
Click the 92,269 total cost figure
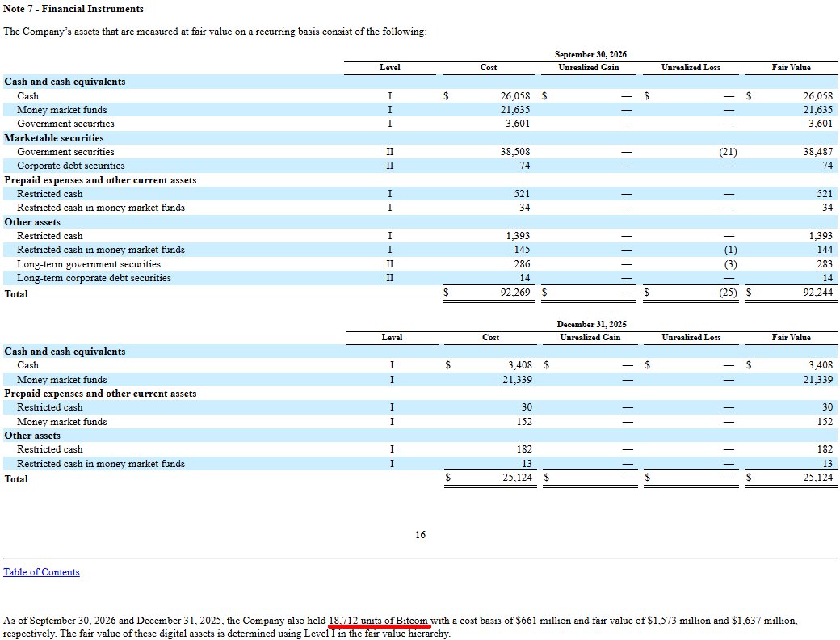click(515, 293)
